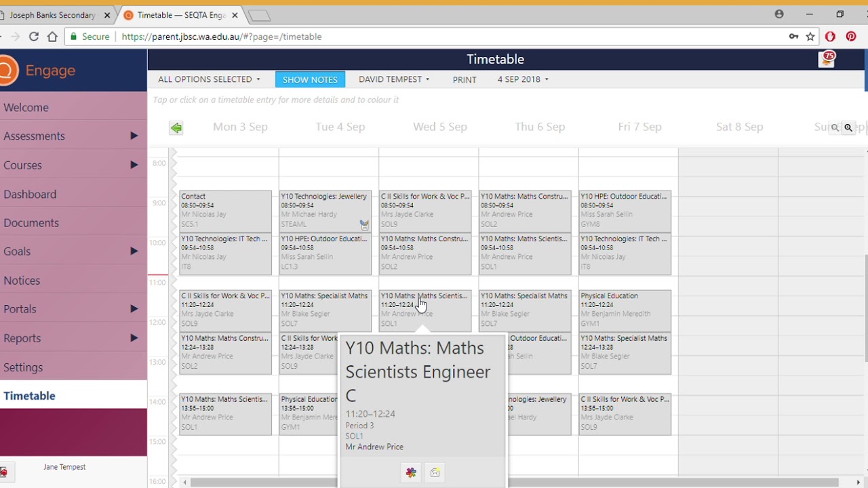Open Monday's Contact timetable entry
Screen dimensions: 868x488
click(225, 210)
